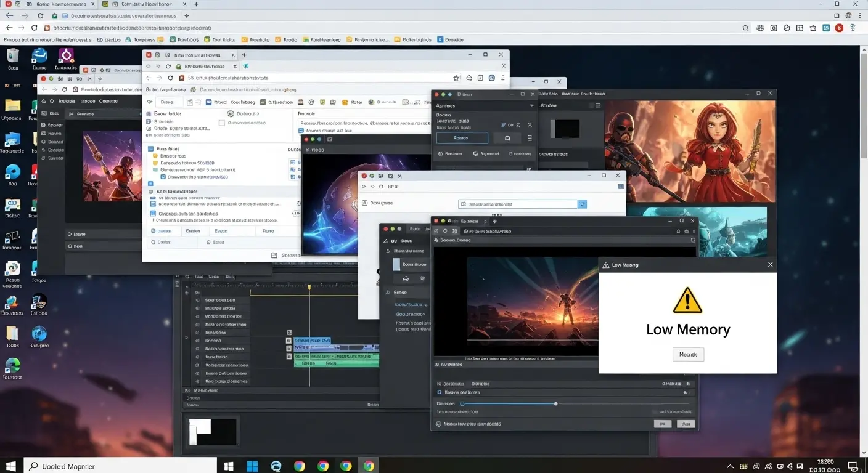This screenshot has width=868, height=473.
Task: Click the blue Windows 11 logo in taskbar
Action: tap(252, 466)
